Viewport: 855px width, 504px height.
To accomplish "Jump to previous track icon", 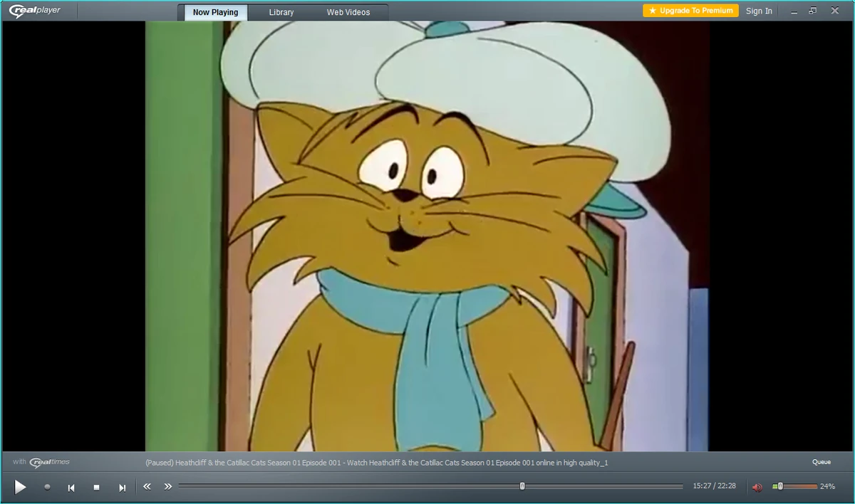I will [x=71, y=487].
